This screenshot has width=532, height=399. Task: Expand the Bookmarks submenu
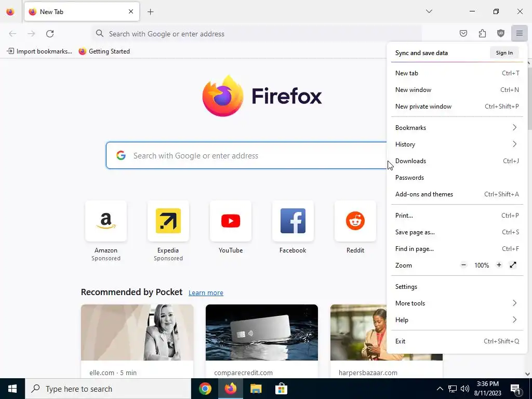click(x=457, y=128)
